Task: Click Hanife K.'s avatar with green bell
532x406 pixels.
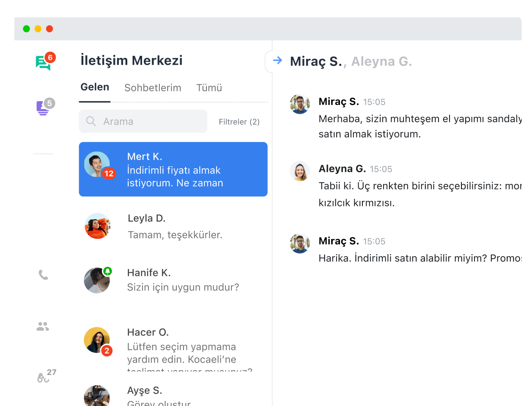Action: (x=97, y=280)
